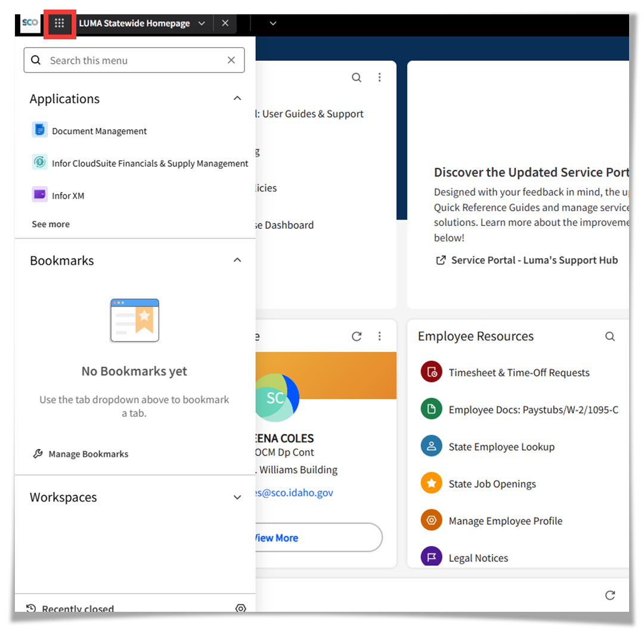Open State Job Openings
This screenshot has height=644, width=644.
coord(492,484)
